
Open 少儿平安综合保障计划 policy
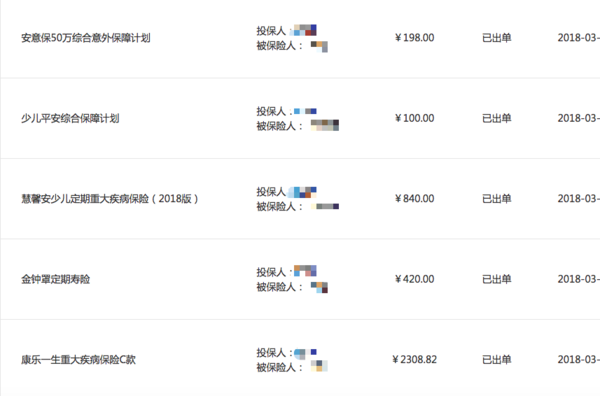pos(70,118)
